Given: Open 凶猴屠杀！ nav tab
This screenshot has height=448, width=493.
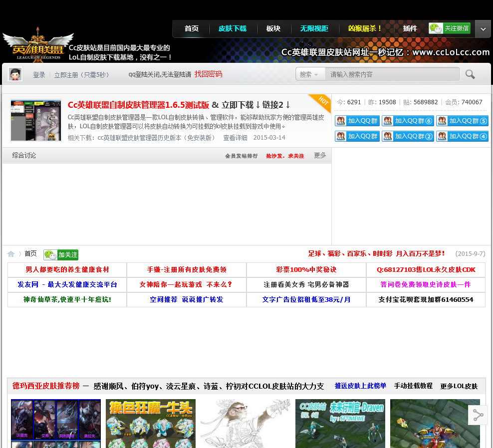Looking at the screenshot, I should tap(365, 28).
